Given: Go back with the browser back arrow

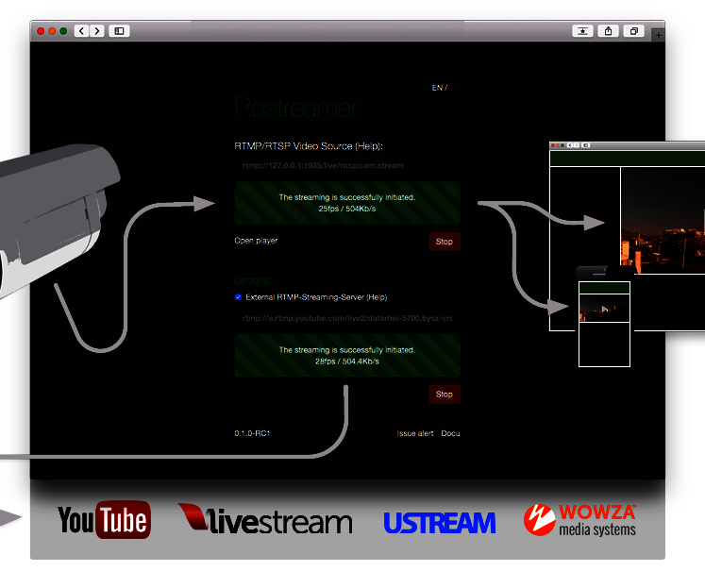Looking at the screenshot, I should (x=81, y=31).
